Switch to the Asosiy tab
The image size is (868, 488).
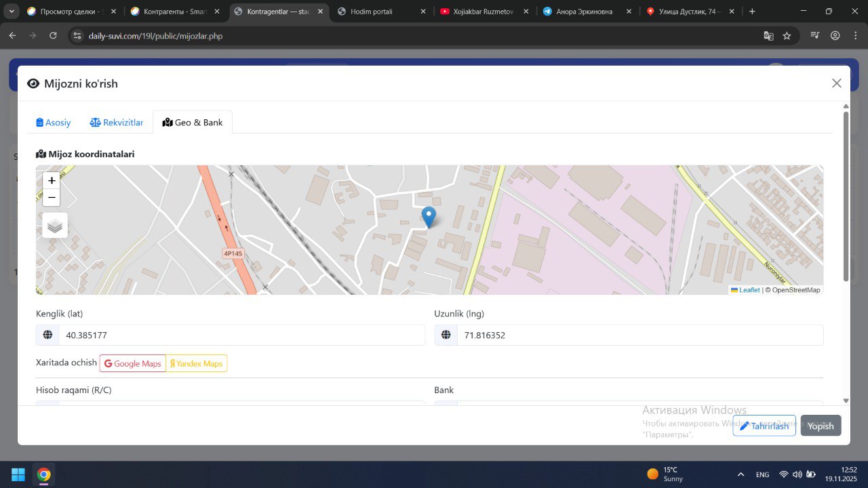point(54,123)
